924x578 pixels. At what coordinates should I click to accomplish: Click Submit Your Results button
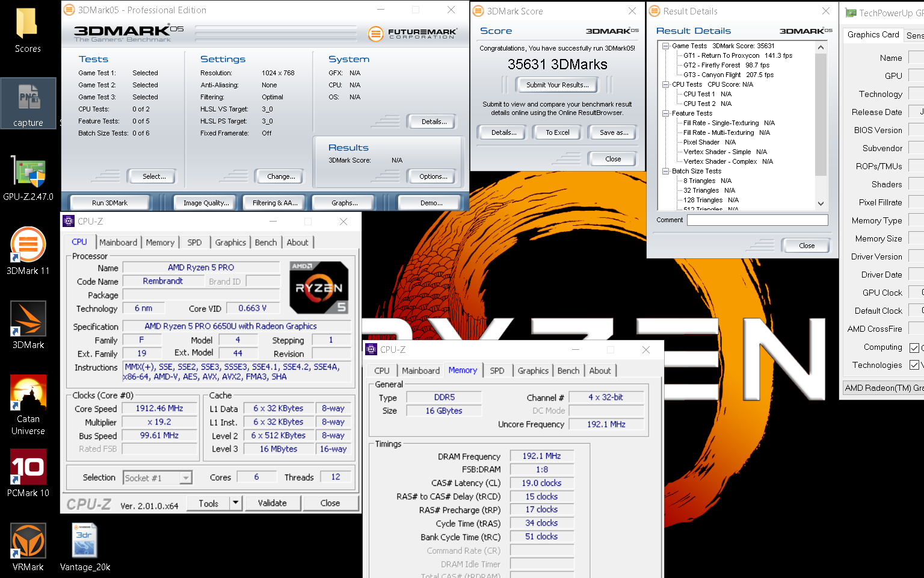pyautogui.click(x=558, y=85)
